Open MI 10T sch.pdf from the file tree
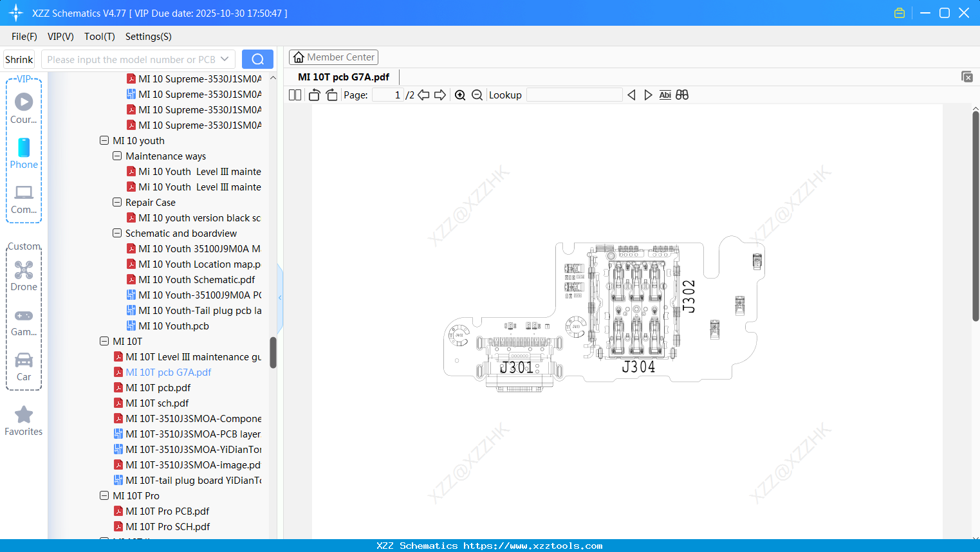This screenshot has height=552, width=980. click(x=162, y=403)
